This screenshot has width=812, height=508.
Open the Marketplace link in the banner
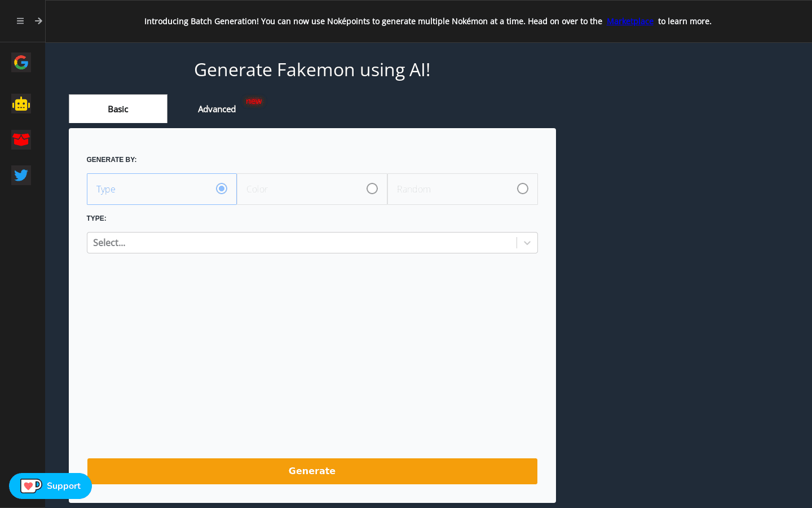coord(630,21)
